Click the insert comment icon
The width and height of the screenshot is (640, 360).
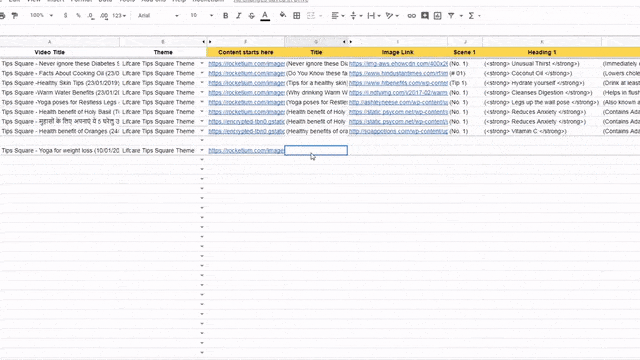425,16
